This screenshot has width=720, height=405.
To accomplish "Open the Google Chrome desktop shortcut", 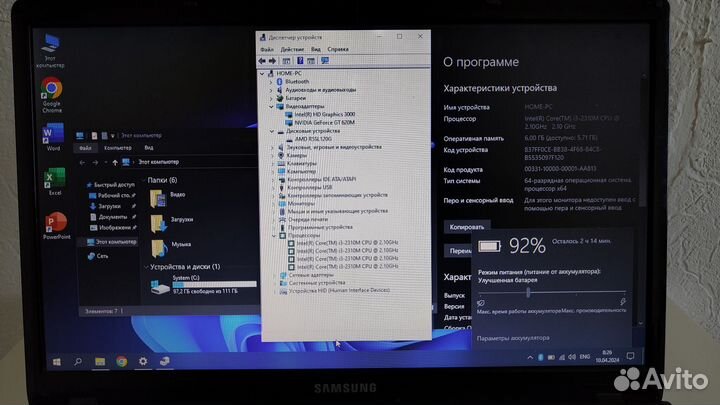I will point(51,95).
